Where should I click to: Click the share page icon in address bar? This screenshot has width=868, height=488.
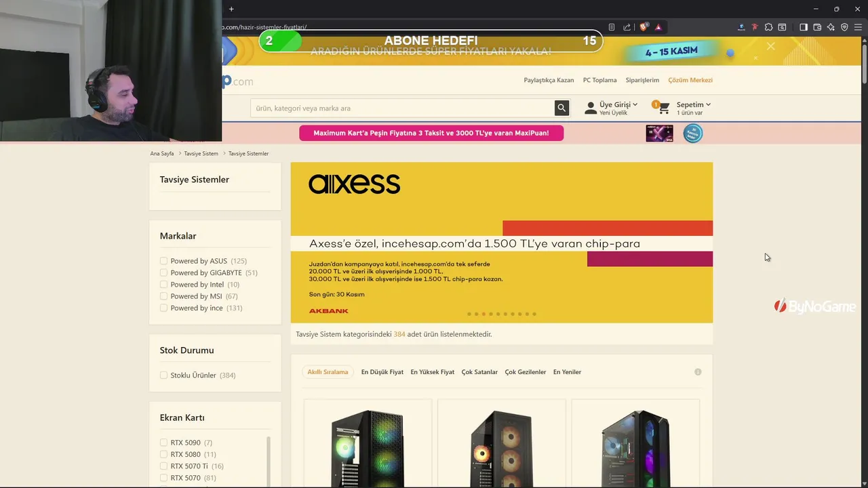(627, 27)
